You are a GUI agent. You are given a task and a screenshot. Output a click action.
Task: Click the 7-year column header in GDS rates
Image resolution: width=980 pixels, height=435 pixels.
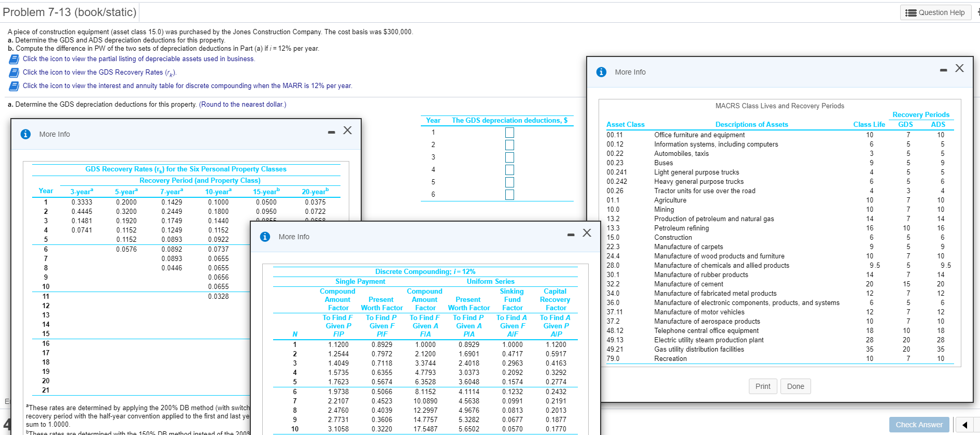[171, 192]
